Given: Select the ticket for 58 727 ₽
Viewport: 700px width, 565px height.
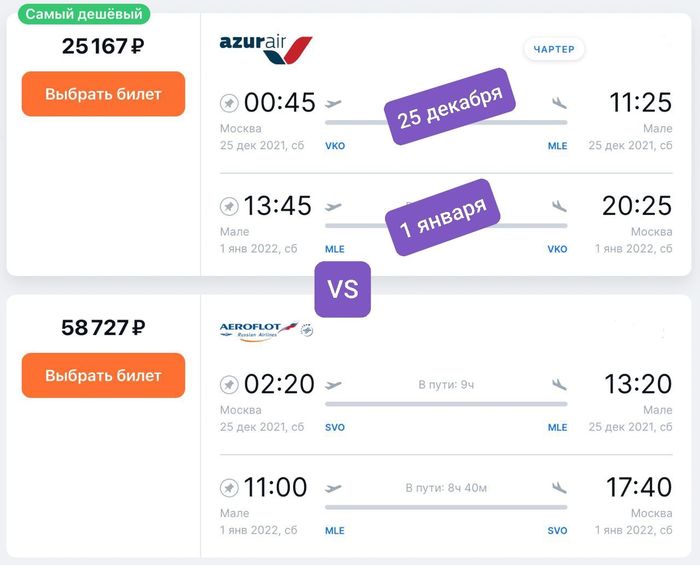Looking at the screenshot, I should (x=103, y=376).
